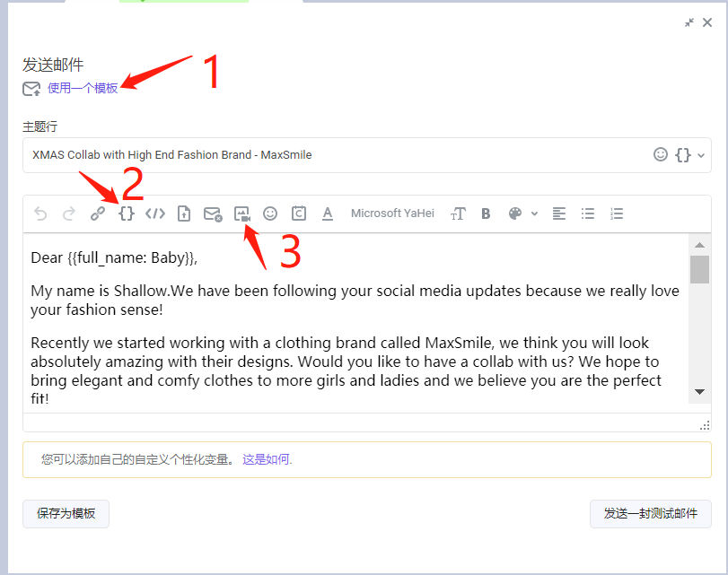
Task: Click the undo icon in editor toolbar
Action: pos(41,213)
